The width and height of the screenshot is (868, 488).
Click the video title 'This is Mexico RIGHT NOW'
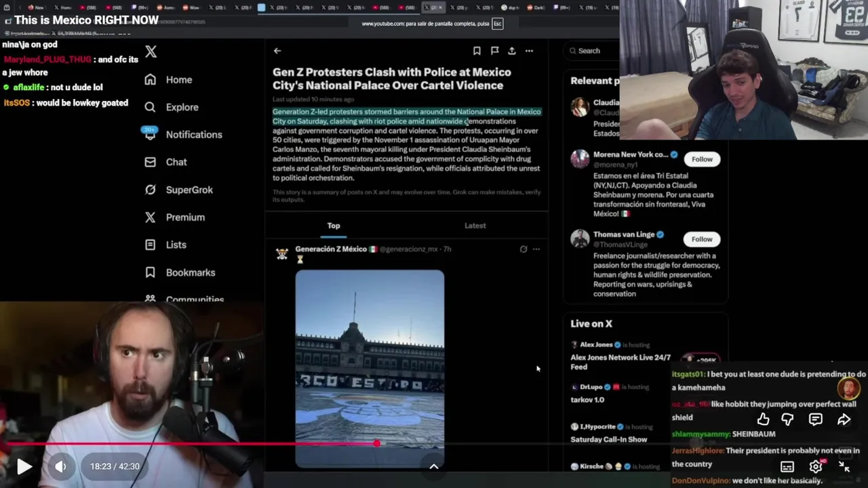point(86,20)
